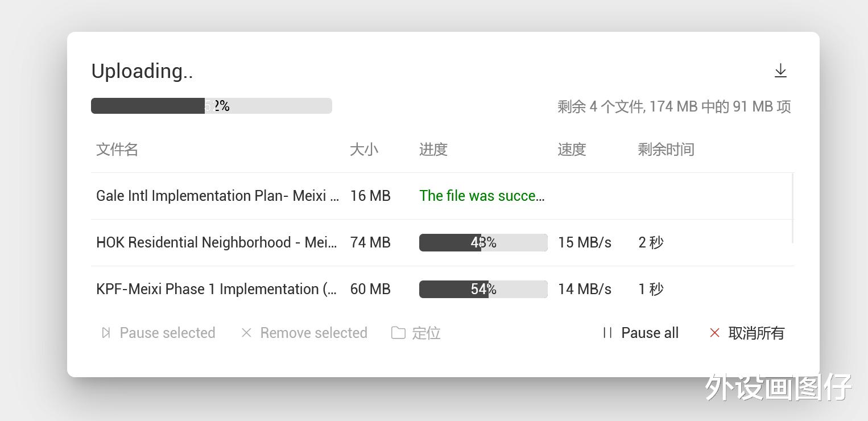The height and width of the screenshot is (421, 868).
Task: Click the "Remove selected" label
Action: (313, 333)
